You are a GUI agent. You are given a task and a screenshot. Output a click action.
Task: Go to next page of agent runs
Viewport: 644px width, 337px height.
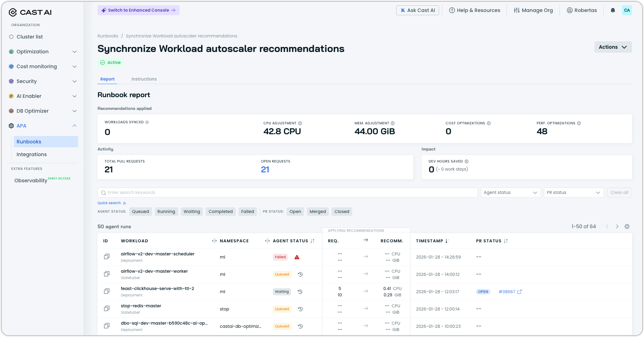(617, 226)
